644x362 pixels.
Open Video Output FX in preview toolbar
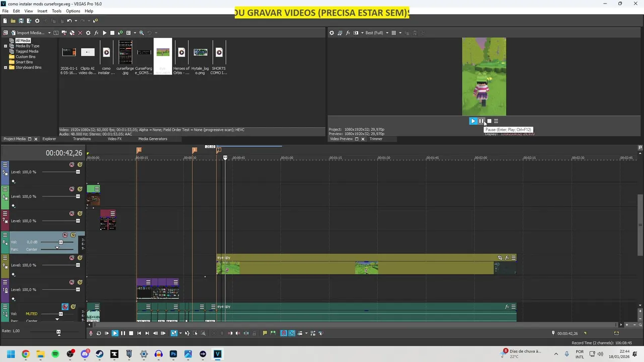[348, 33]
